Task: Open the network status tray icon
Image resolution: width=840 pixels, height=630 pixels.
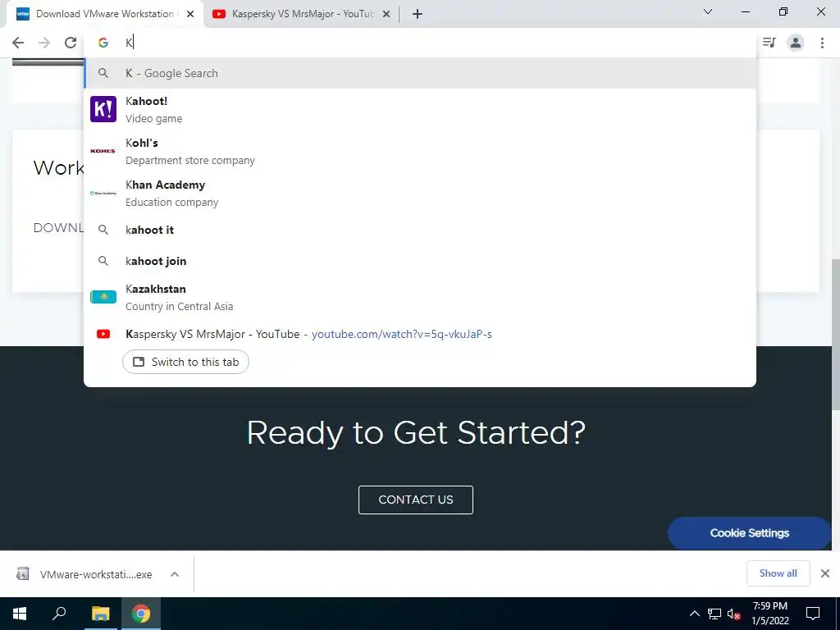Action: 714,614
